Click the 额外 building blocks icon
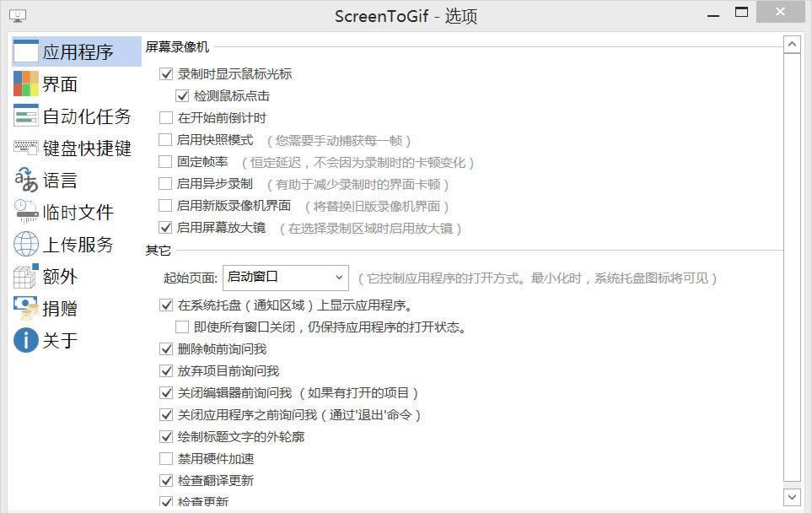The height and width of the screenshot is (513, 812). click(x=26, y=276)
